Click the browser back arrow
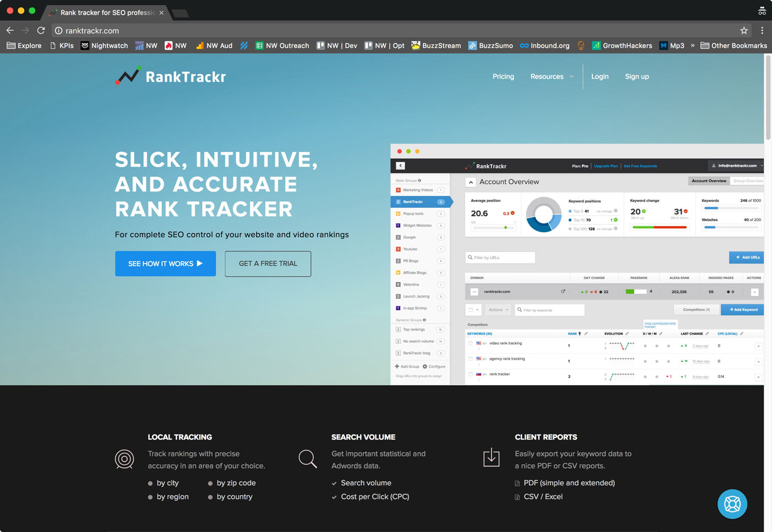Screen dimensions: 772x532 pyautogui.click(x=10, y=31)
